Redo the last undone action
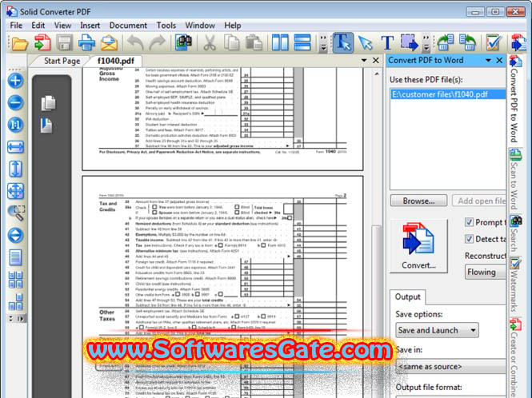532x398 pixels. point(157,43)
